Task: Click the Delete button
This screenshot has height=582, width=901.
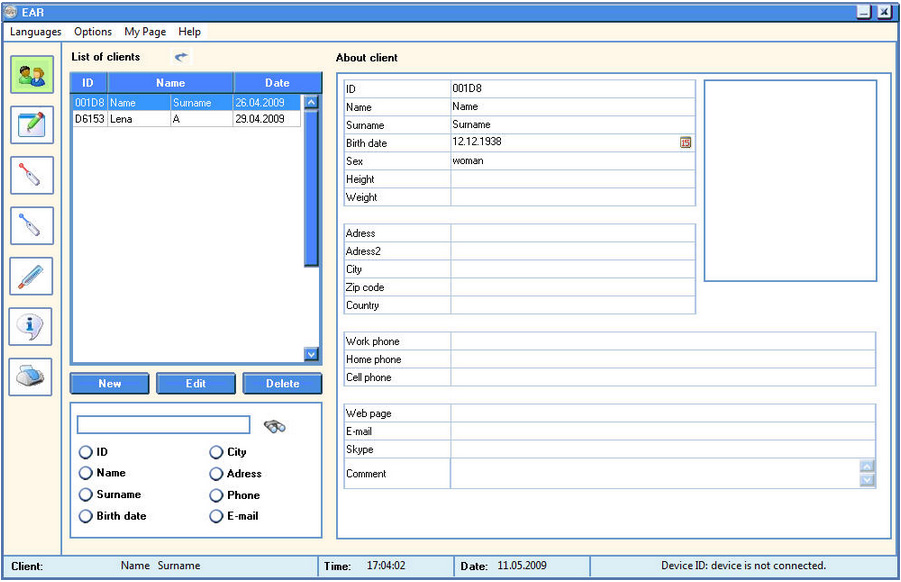Action: [x=282, y=384]
